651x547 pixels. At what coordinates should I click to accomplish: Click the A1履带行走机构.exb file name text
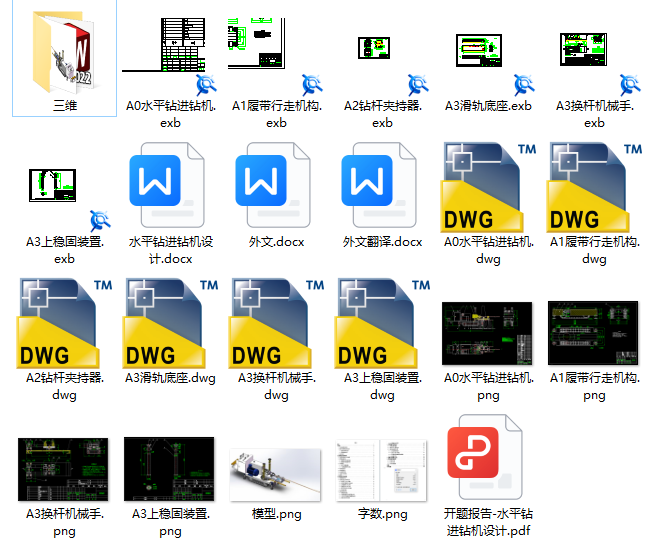coord(277,114)
